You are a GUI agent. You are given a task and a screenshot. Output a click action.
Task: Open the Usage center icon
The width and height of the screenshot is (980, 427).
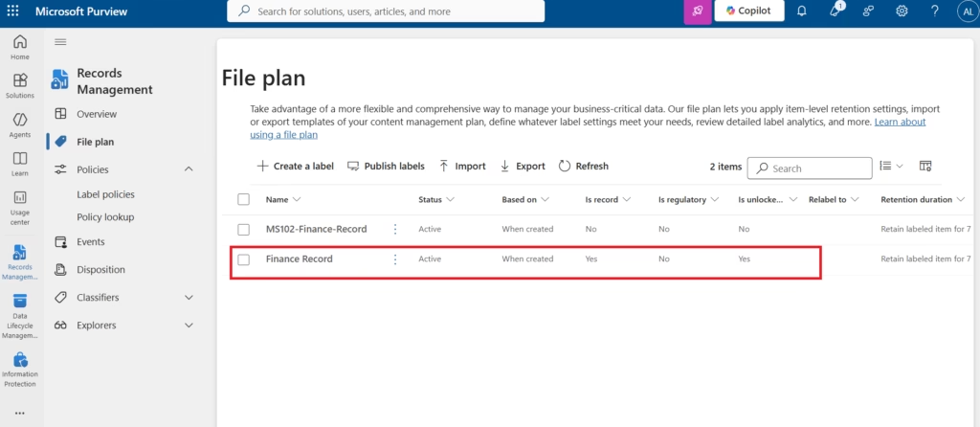click(x=20, y=207)
